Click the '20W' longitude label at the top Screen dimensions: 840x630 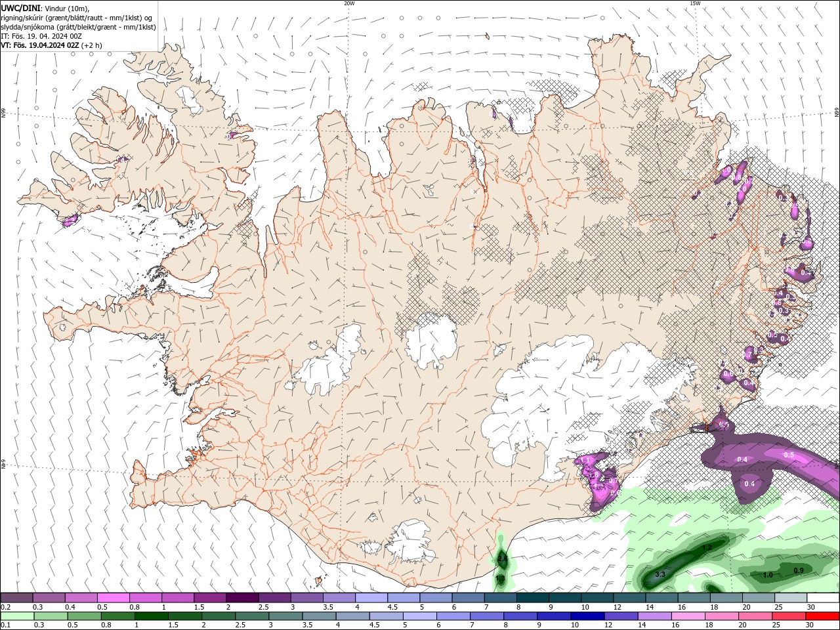350,3
